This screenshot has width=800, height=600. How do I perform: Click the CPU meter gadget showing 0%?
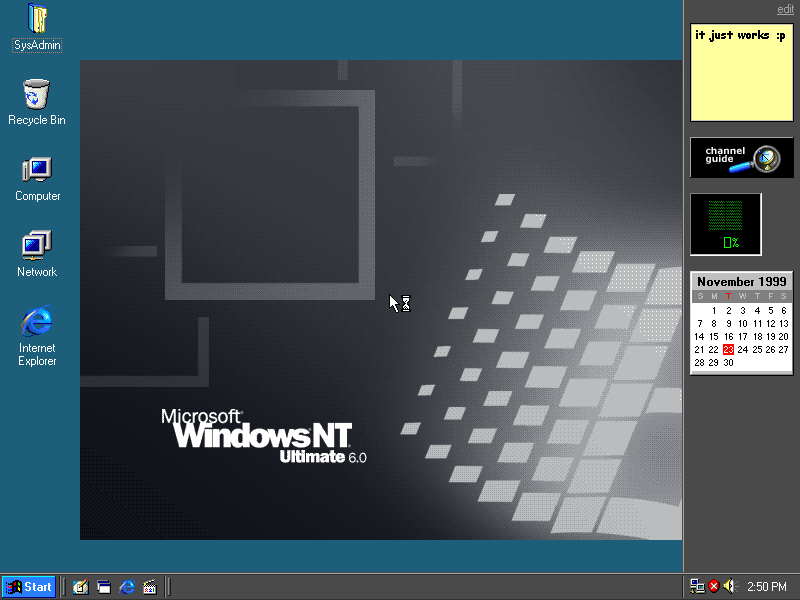[726, 224]
